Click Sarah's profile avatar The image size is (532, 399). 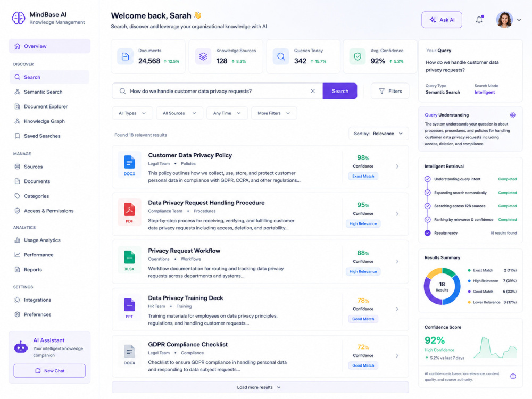(504, 20)
